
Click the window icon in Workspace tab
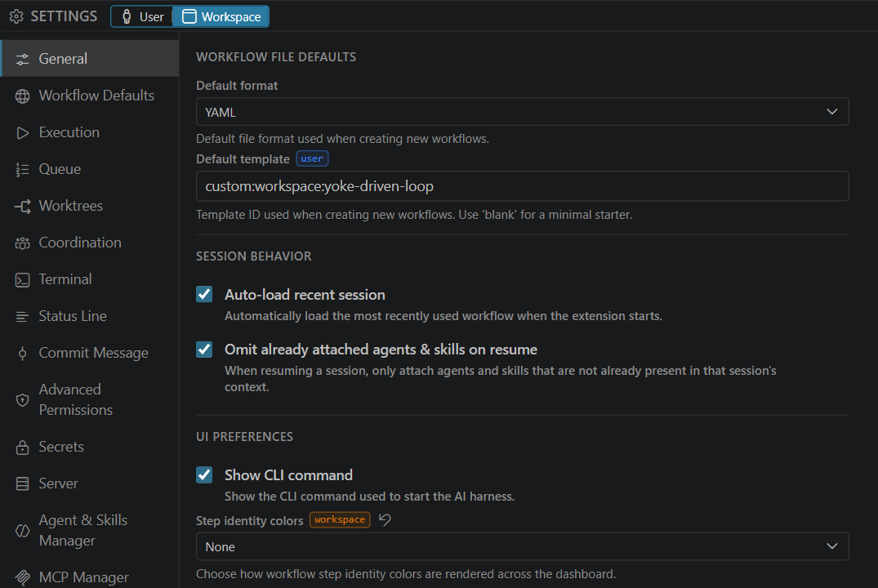pyautogui.click(x=189, y=17)
